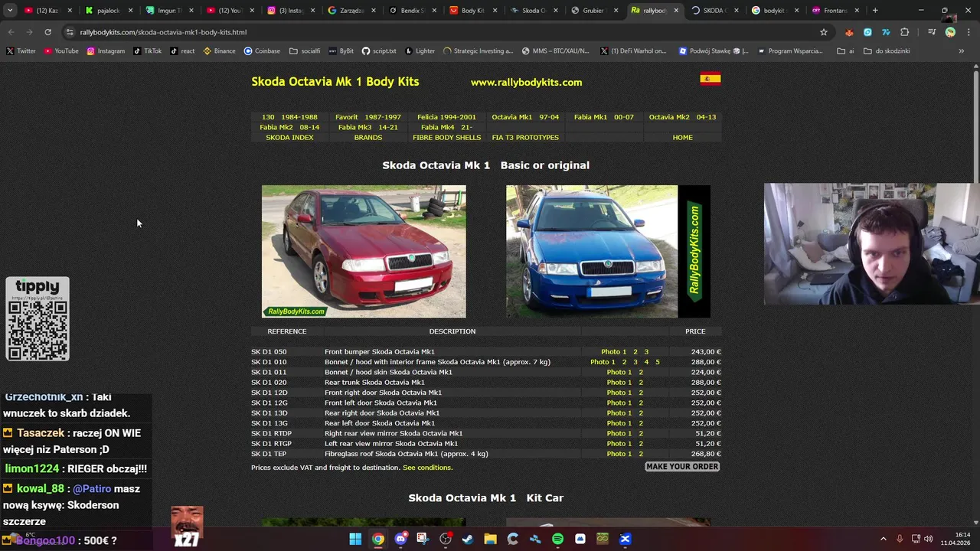Open the tab search dropdown arrow
The image size is (980, 551).
(x=10, y=11)
